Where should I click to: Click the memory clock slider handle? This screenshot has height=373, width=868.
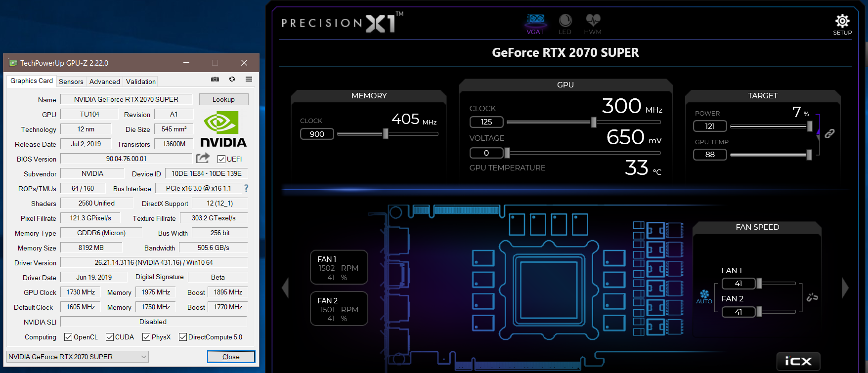tap(386, 133)
